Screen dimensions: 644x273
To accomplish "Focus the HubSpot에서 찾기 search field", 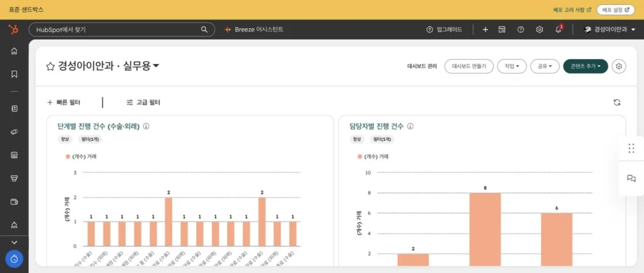I will pos(121,30).
